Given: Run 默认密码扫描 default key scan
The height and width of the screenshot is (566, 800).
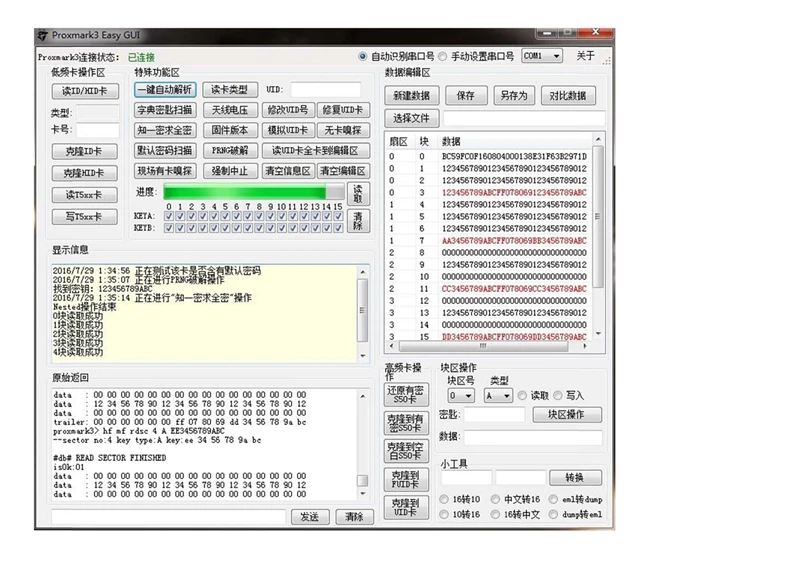Looking at the screenshot, I should point(165,151).
